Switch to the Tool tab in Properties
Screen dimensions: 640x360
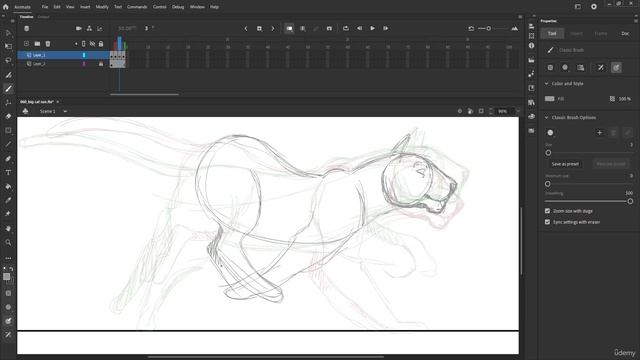552,33
